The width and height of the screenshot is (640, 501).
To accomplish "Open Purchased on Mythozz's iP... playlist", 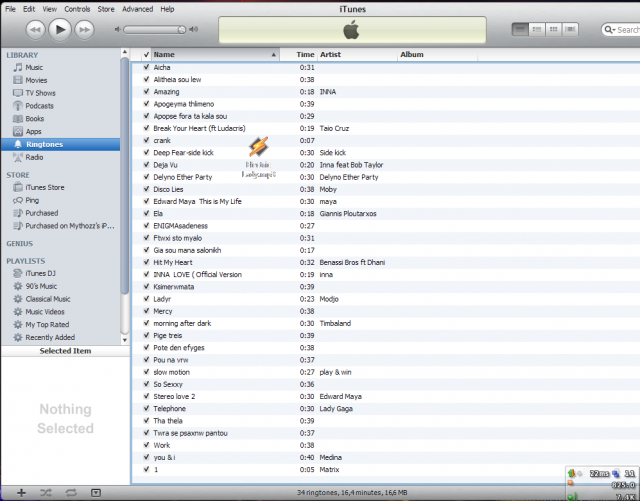I will coord(61,226).
